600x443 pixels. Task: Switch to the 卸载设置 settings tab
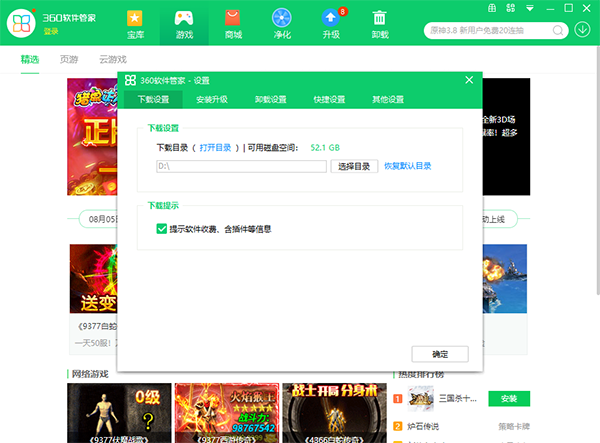pyautogui.click(x=270, y=100)
